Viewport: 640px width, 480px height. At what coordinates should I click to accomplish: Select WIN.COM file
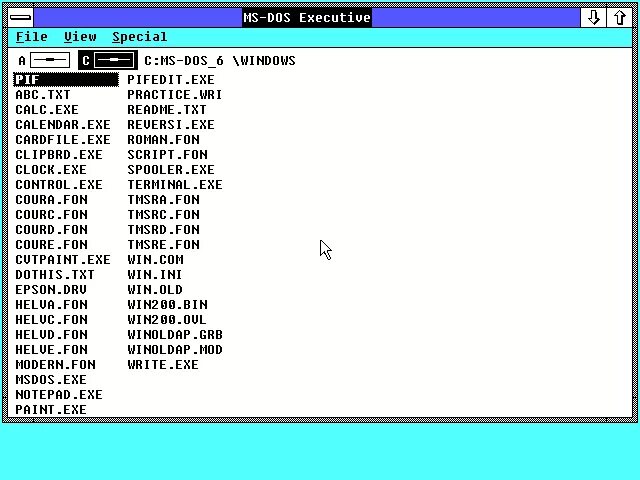click(156, 260)
